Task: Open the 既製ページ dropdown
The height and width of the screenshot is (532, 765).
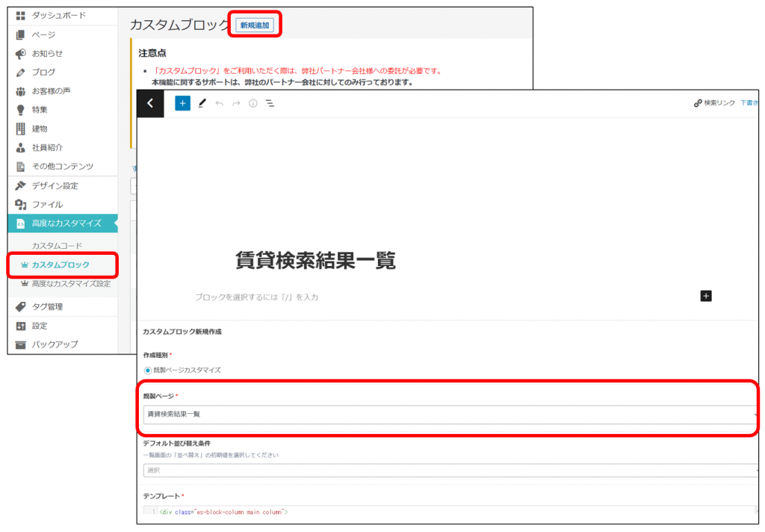Action: pos(448,414)
